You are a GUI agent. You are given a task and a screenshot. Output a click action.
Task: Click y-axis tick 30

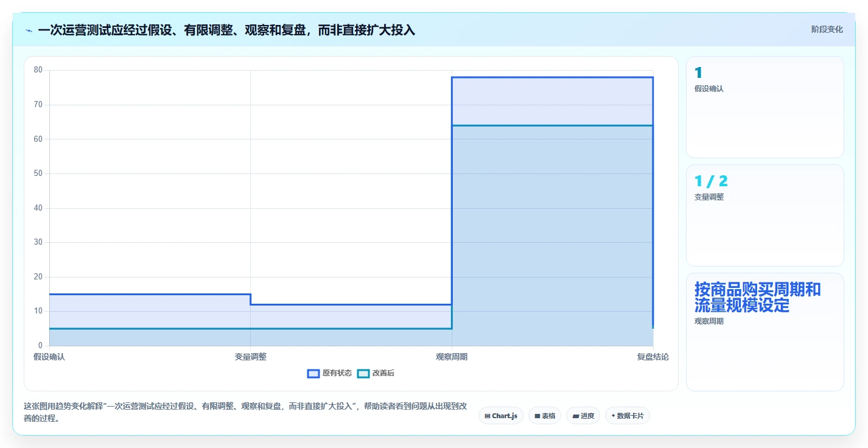38,242
